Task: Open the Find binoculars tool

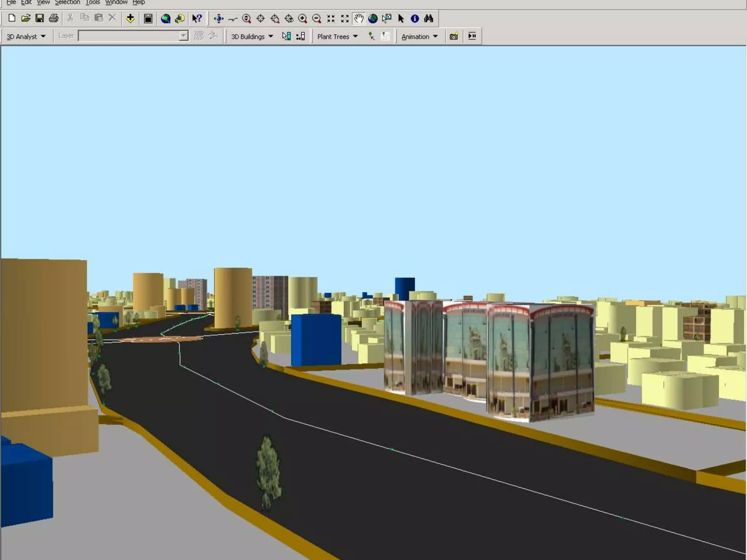Action: [x=429, y=18]
